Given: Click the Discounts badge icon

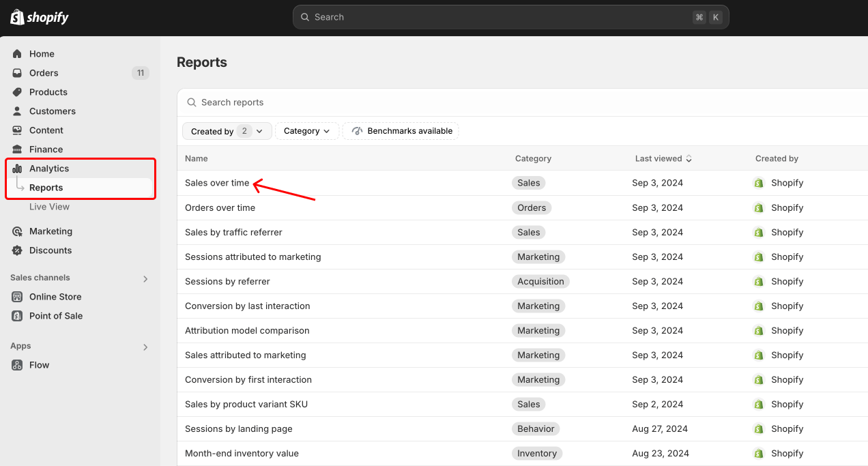Looking at the screenshot, I should (17, 250).
